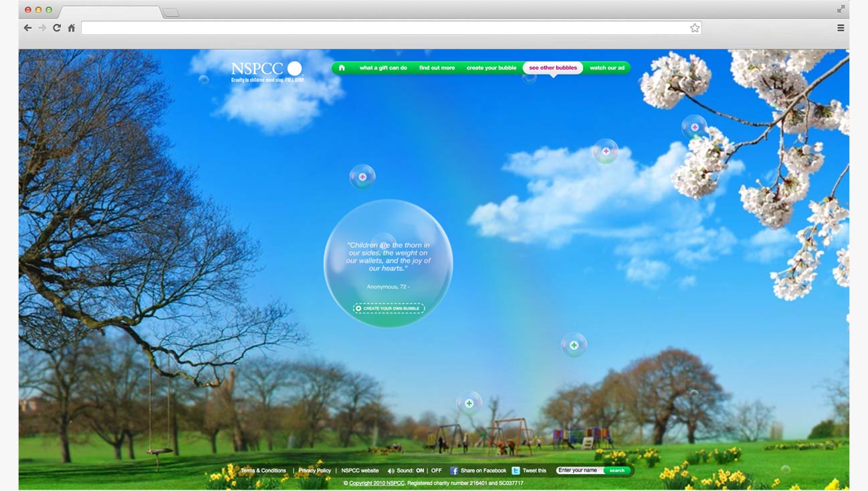Turn sound OFF

tap(436, 471)
